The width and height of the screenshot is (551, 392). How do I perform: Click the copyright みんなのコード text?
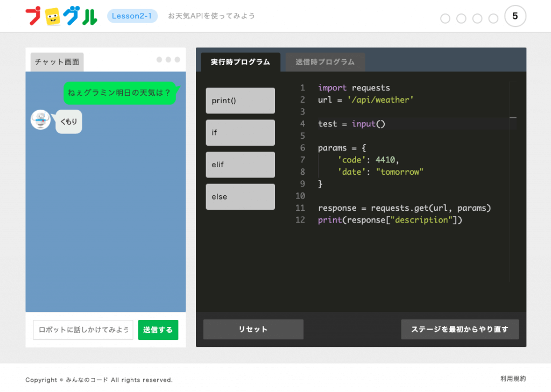click(x=99, y=380)
